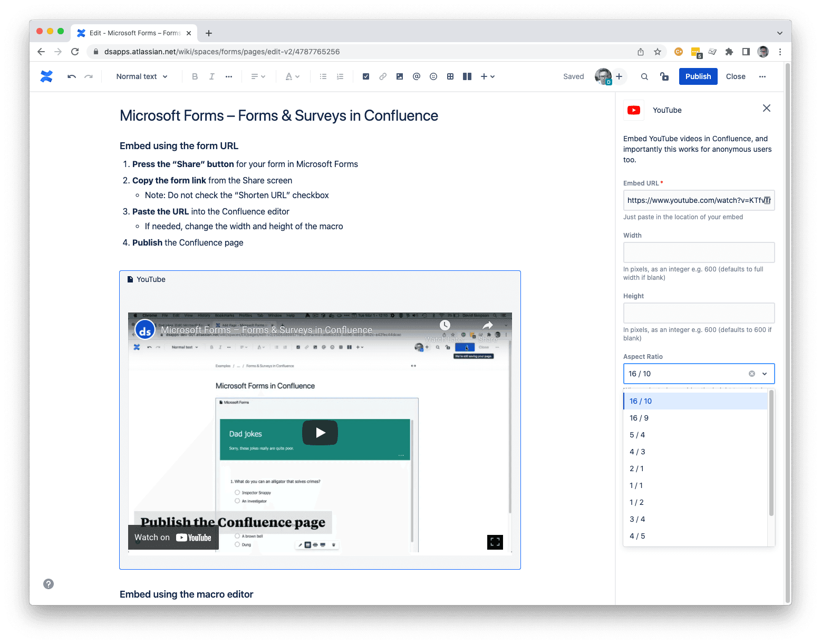This screenshot has height=644, width=821.
Task: Toggle bold formatting
Action: coord(195,76)
